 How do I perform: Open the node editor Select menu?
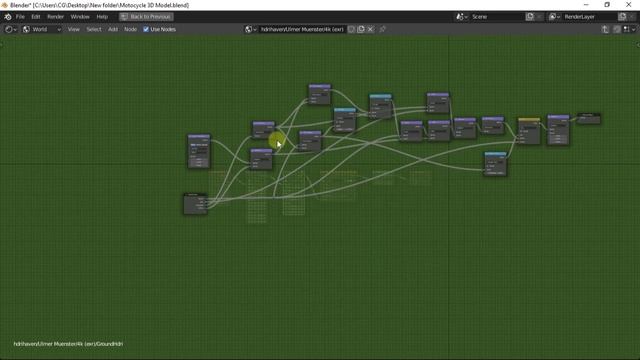pyautogui.click(x=94, y=29)
